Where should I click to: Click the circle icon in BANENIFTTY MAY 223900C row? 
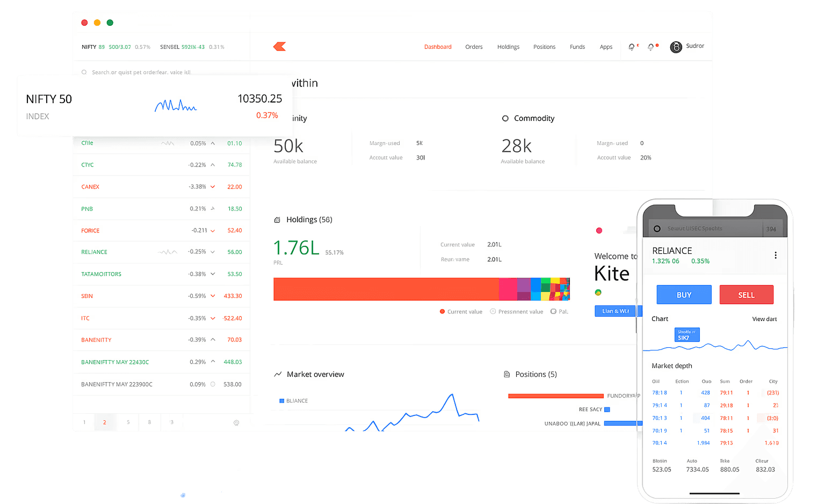[x=213, y=384]
